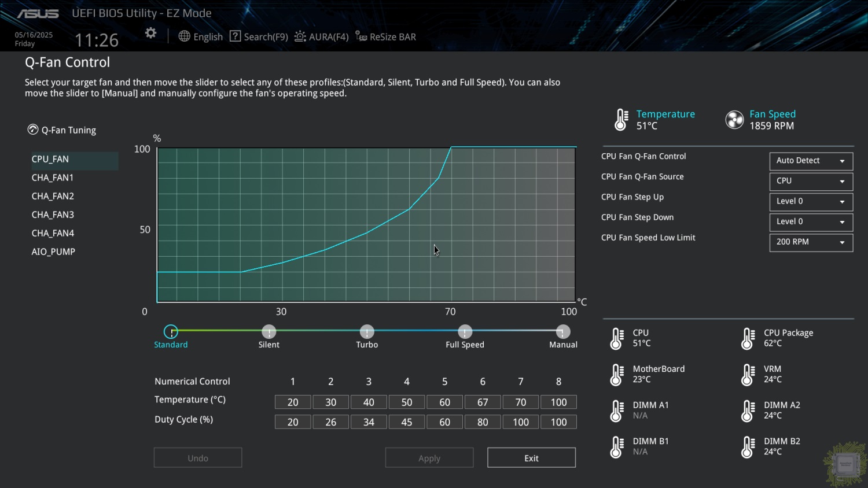Click temperature field for point 8
The width and height of the screenshot is (868, 488).
[x=558, y=402]
